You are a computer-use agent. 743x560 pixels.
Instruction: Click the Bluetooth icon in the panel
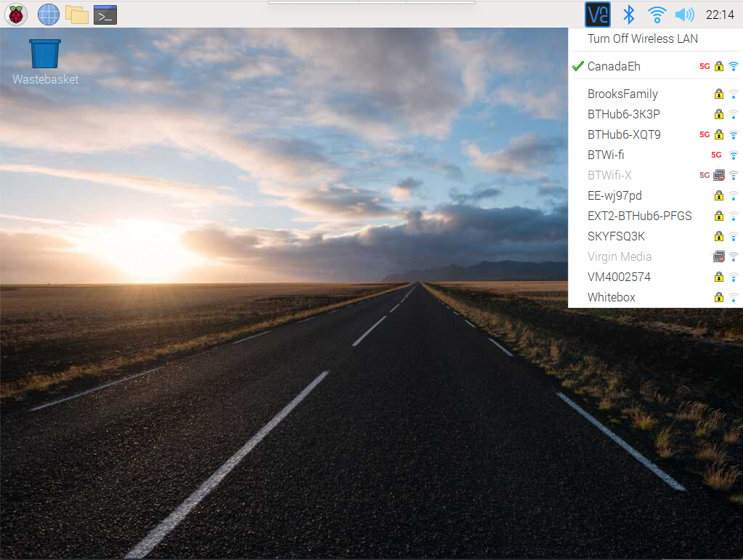(628, 15)
